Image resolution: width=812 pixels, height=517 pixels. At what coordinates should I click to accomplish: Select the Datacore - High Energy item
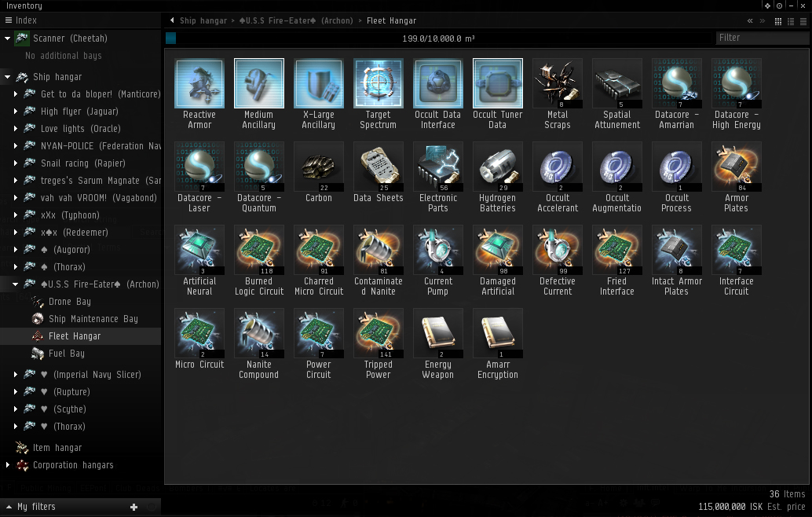[737, 83]
